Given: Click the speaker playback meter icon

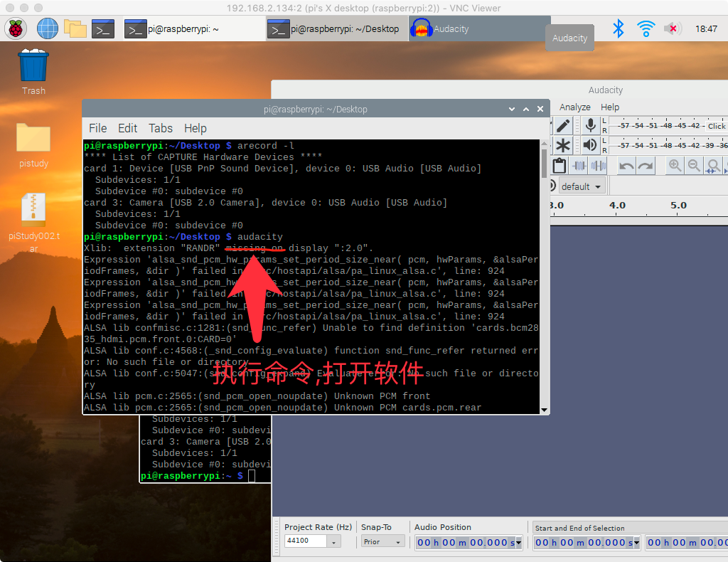Looking at the screenshot, I should tap(590, 145).
